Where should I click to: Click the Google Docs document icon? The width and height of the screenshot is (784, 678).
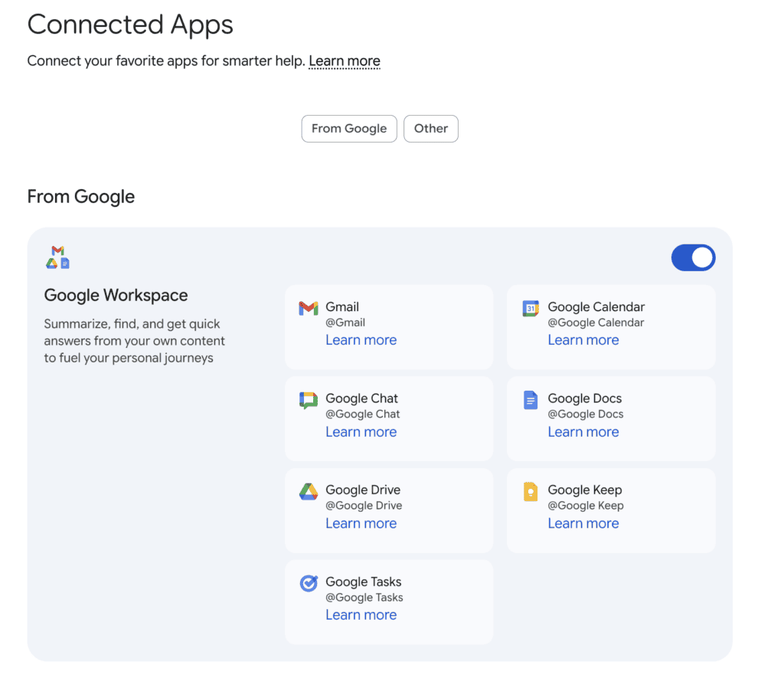tap(531, 401)
